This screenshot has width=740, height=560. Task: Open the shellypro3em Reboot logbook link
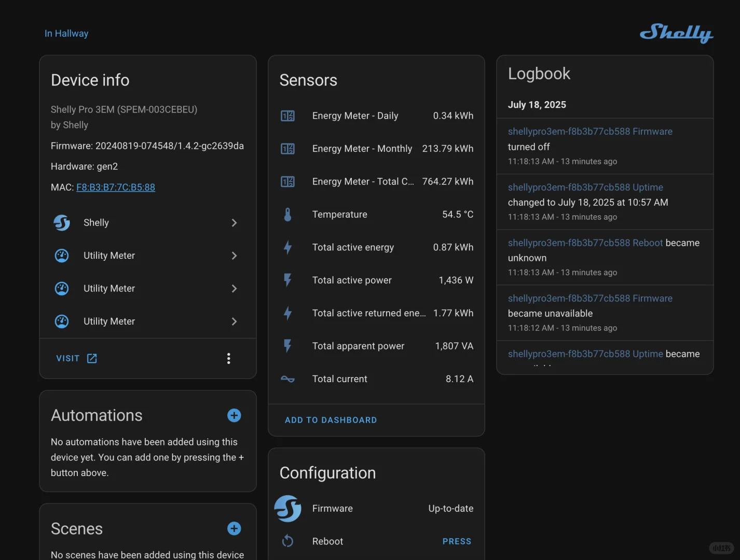[585, 243]
